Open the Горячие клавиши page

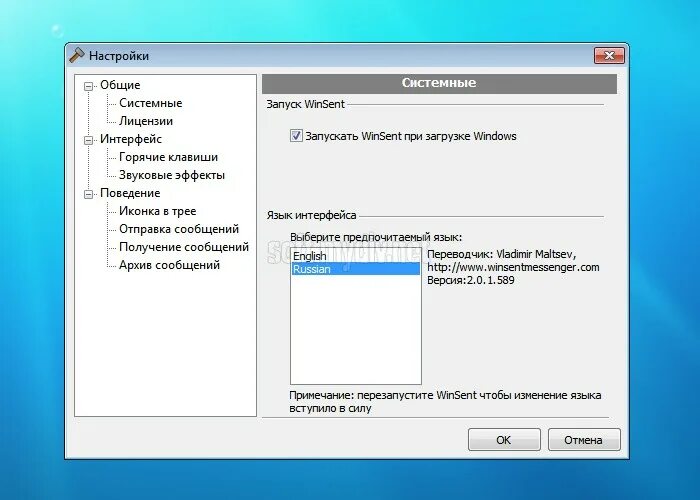tap(168, 157)
